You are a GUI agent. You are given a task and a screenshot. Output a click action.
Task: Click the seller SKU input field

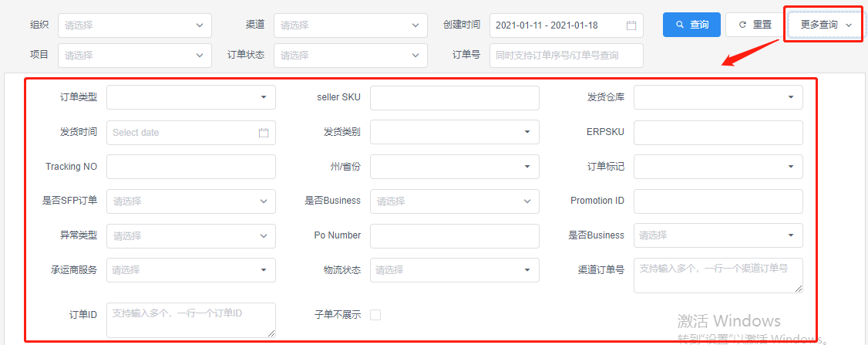pyautogui.click(x=455, y=97)
